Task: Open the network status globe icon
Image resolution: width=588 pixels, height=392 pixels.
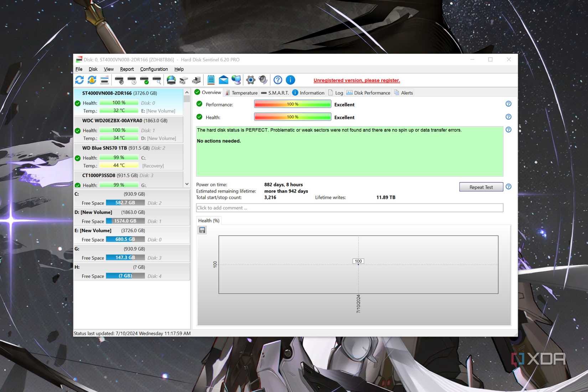Action: [x=237, y=80]
